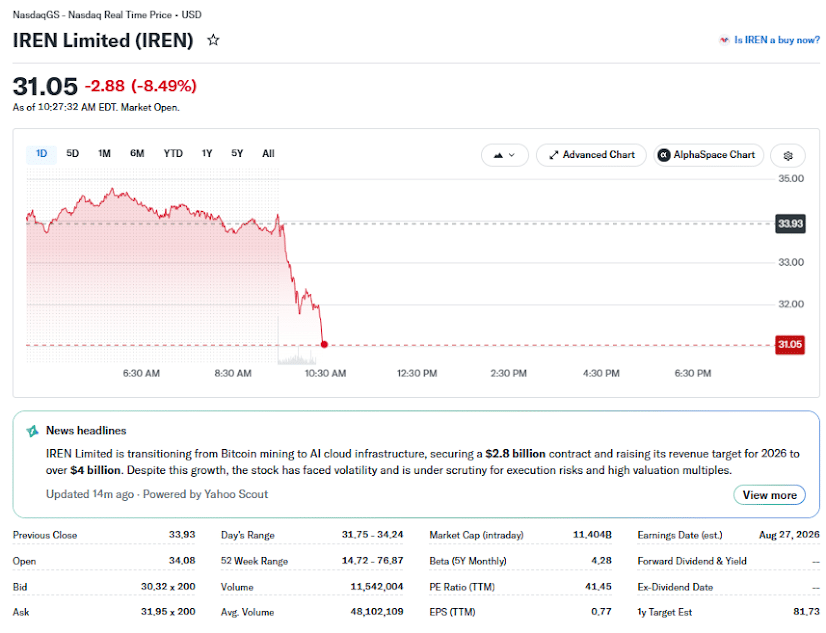The height and width of the screenshot is (633, 826).
Task: Click the Yahoo Scout sparkle icon
Action: tap(33, 431)
